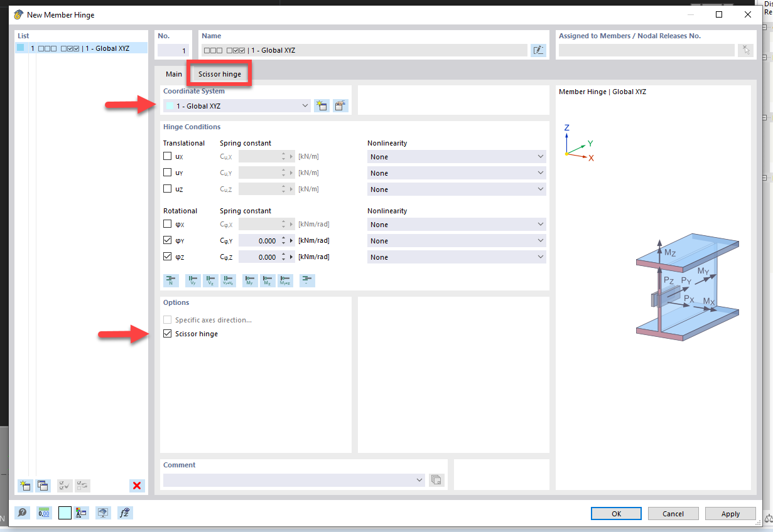This screenshot has height=532, width=773.
Task: Apply the N axial release preset
Action: pos(171,280)
